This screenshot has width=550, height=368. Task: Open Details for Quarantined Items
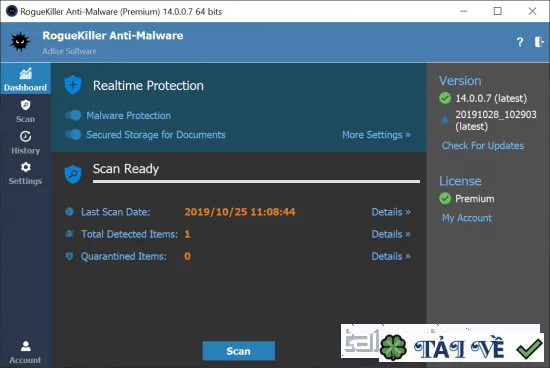[x=391, y=256]
